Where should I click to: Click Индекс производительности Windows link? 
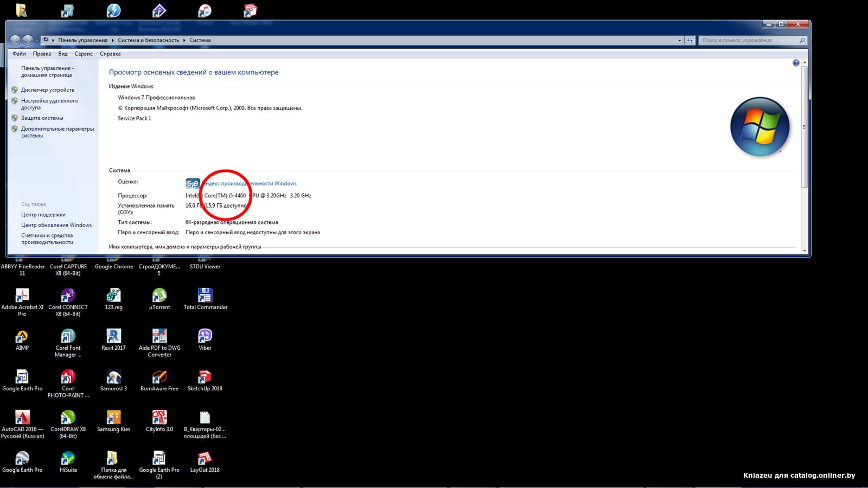coord(250,183)
